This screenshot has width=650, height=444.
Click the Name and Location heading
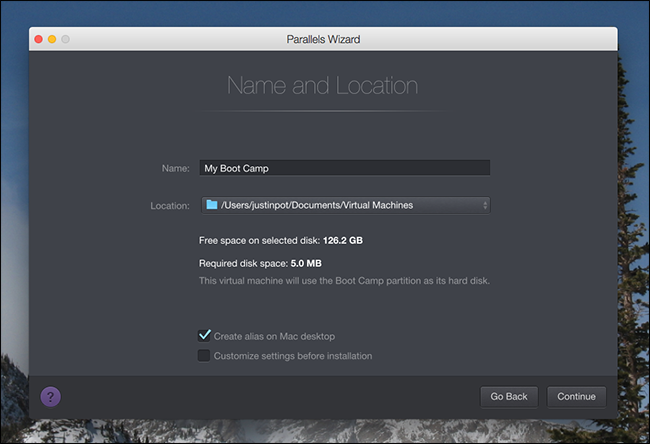click(x=323, y=85)
